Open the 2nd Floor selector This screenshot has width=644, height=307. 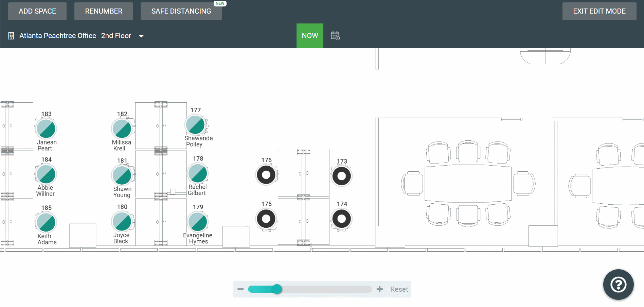[116, 36]
